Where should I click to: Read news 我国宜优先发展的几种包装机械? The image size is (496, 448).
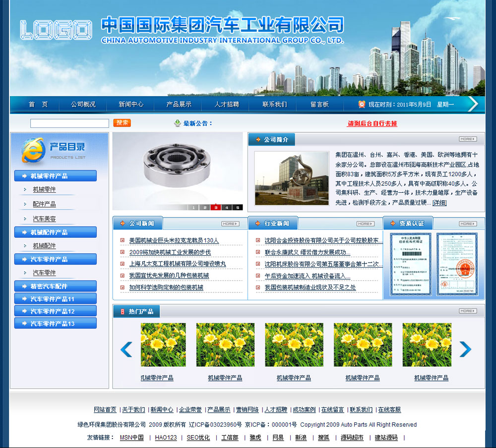click(x=169, y=276)
